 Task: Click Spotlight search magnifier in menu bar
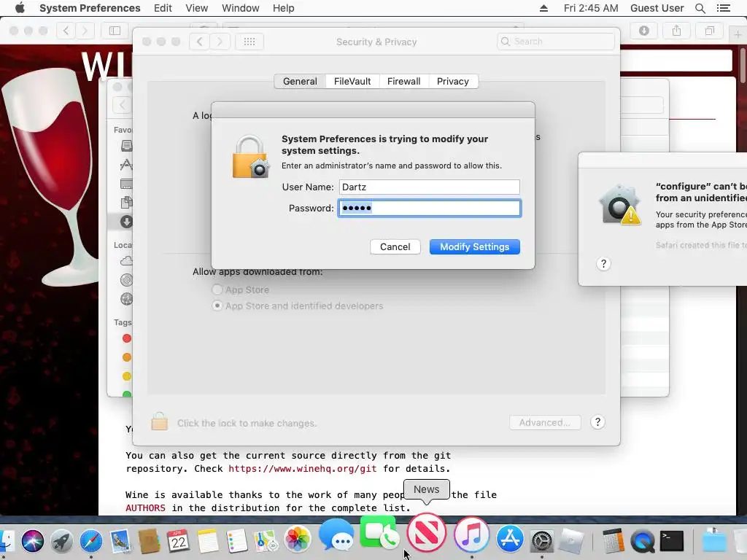pos(700,8)
